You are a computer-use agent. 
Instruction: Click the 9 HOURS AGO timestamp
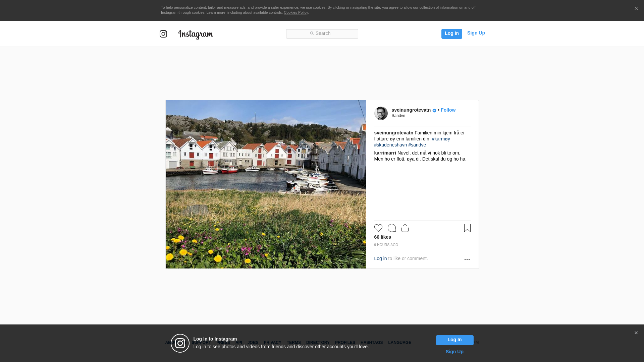[x=386, y=245]
